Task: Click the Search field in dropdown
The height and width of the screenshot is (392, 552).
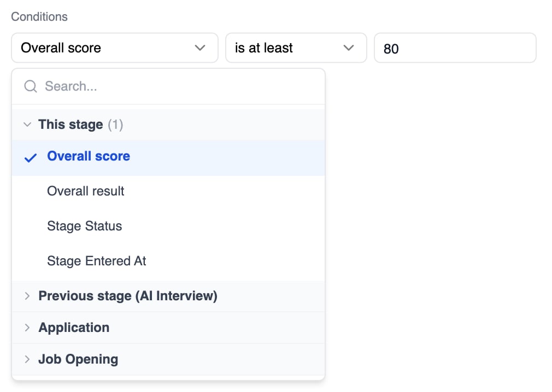Action: [x=168, y=86]
